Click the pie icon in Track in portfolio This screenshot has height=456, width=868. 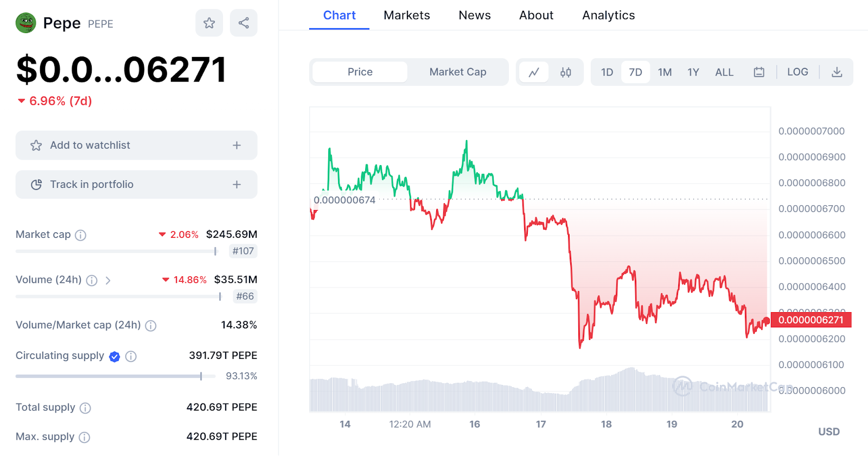click(36, 185)
